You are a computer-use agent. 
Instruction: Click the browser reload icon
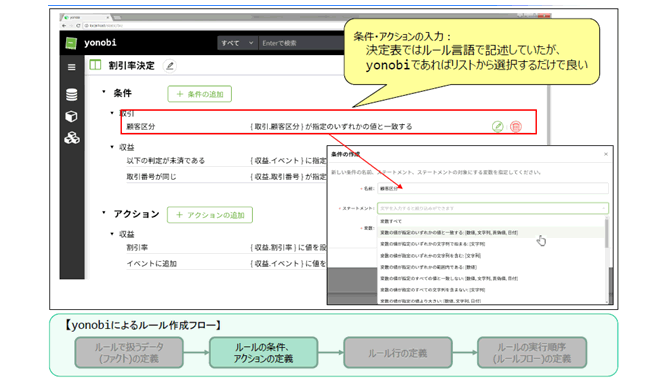[x=78, y=26]
